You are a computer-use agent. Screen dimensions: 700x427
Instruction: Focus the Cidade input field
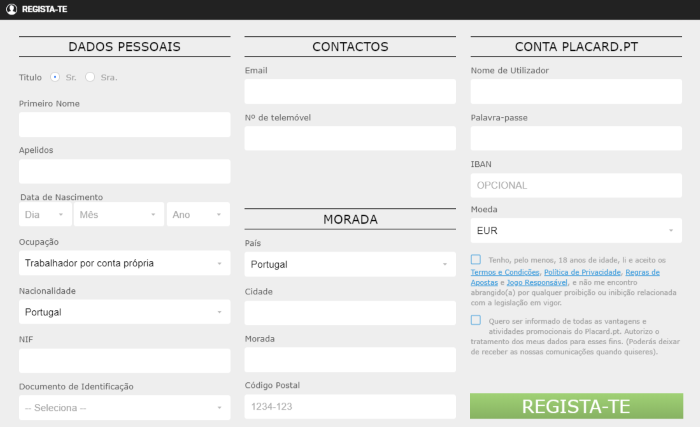click(x=350, y=313)
